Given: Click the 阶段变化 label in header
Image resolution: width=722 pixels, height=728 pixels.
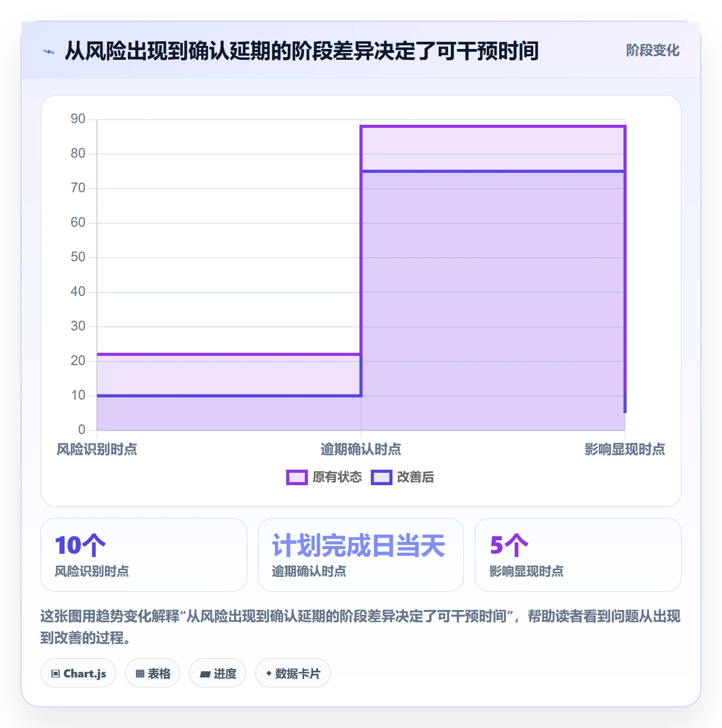Looking at the screenshot, I should pos(652,51).
